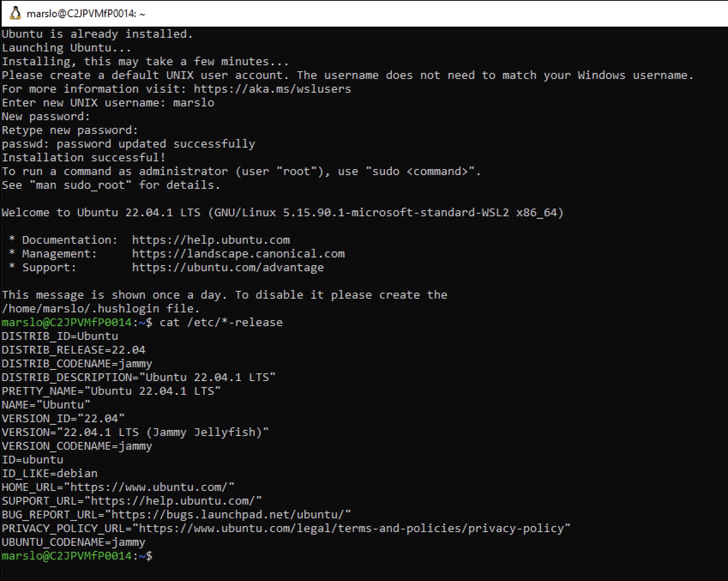Image resolution: width=728 pixels, height=581 pixels.
Task: Click the 'Launching Ubuntu...' line
Action: [66, 48]
